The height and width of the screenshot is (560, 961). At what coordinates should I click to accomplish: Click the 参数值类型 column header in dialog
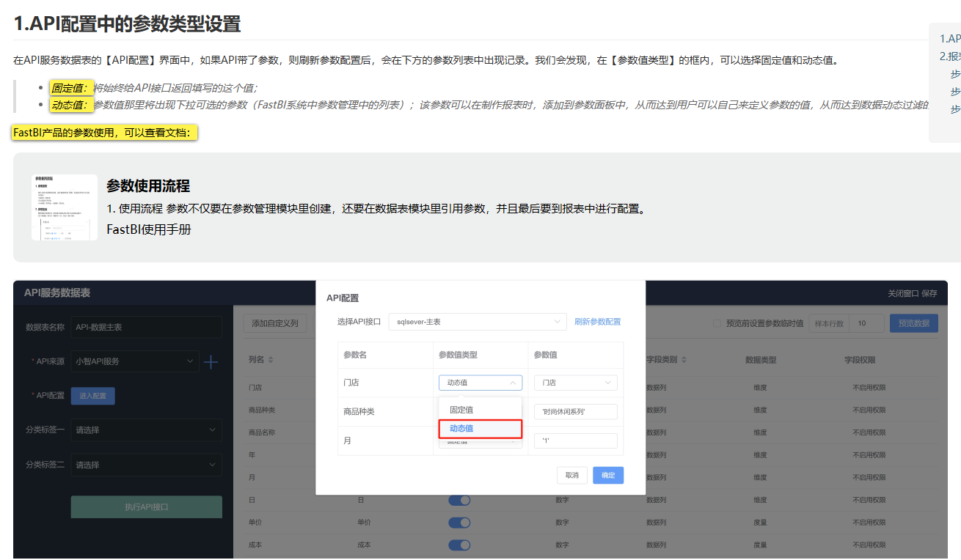tap(458, 355)
